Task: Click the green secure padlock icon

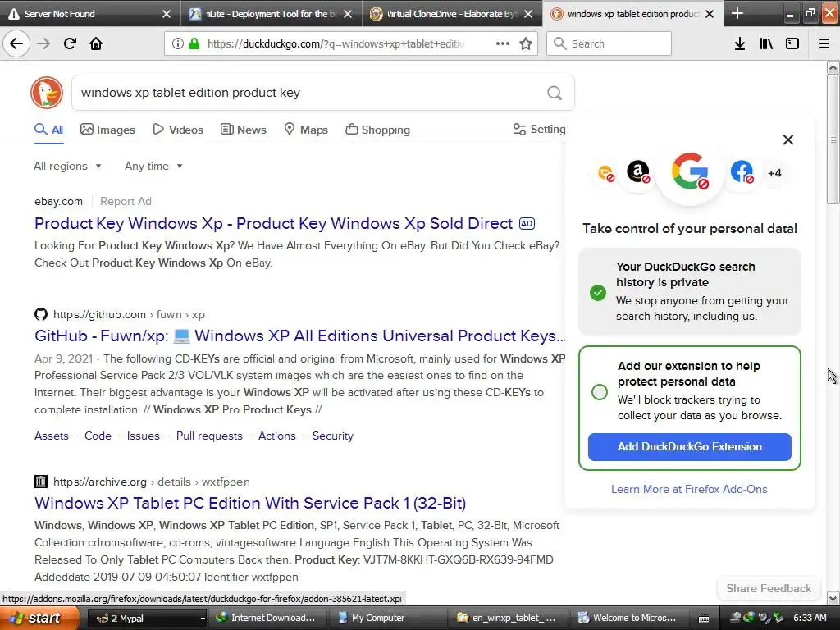Action: click(x=194, y=43)
